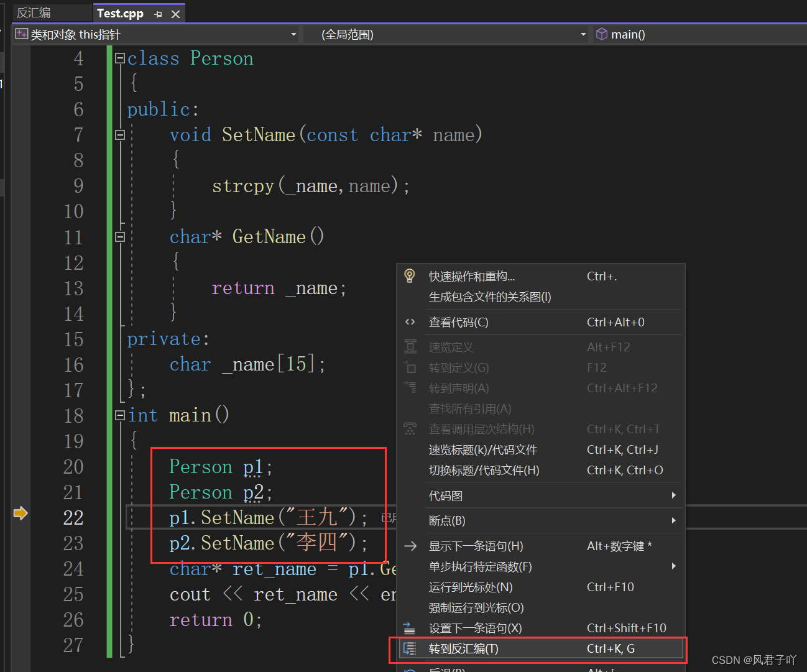The height and width of the screenshot is (672, 807).
Task: Click the class icon in project dropdown
Action: [x=22, y=34]
